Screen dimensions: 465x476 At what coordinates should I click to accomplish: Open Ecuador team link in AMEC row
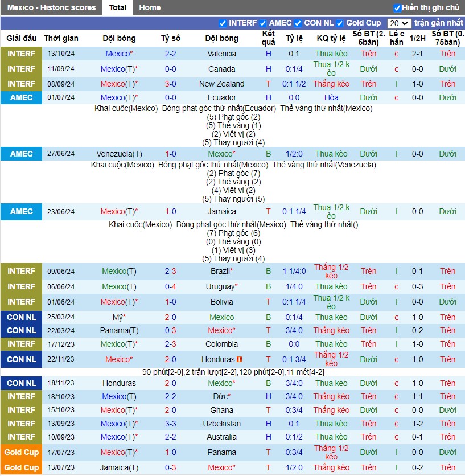point(221,97)
